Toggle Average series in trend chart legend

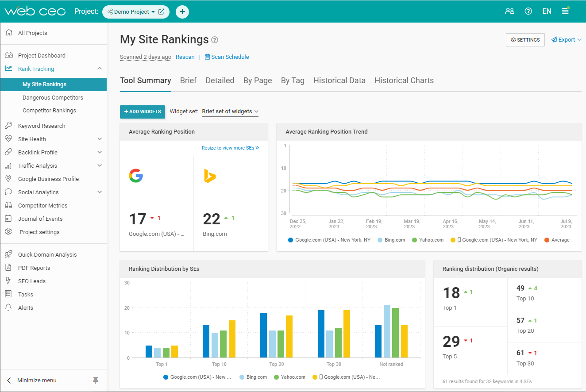click(x=557, y=240)
